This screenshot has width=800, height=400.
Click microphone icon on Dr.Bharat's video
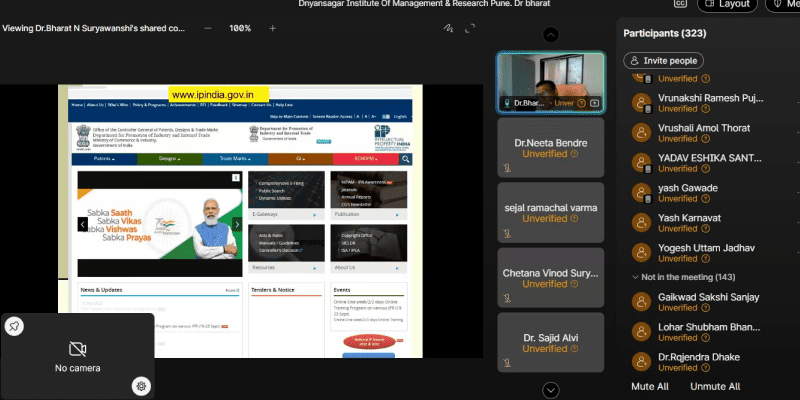(507, 103)
